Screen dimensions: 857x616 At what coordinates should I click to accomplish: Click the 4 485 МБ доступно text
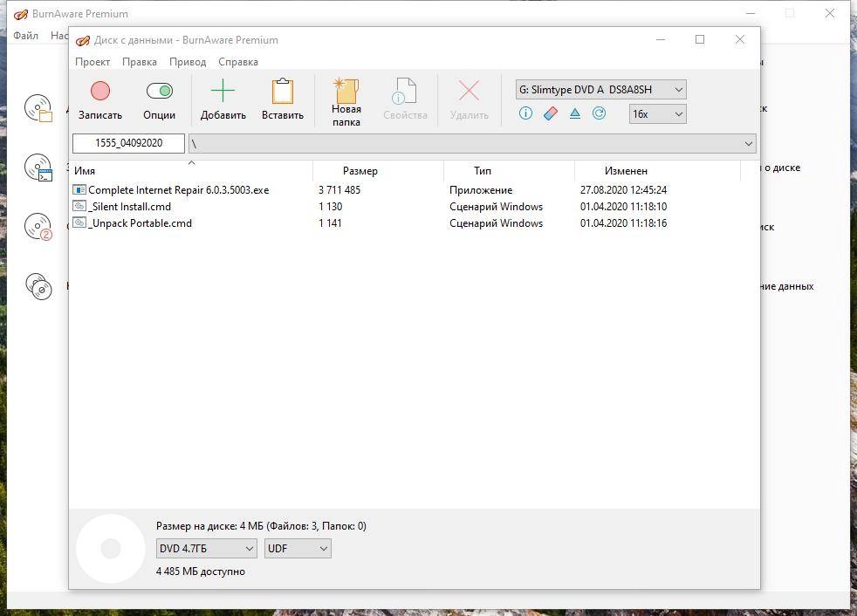(201, 572)
